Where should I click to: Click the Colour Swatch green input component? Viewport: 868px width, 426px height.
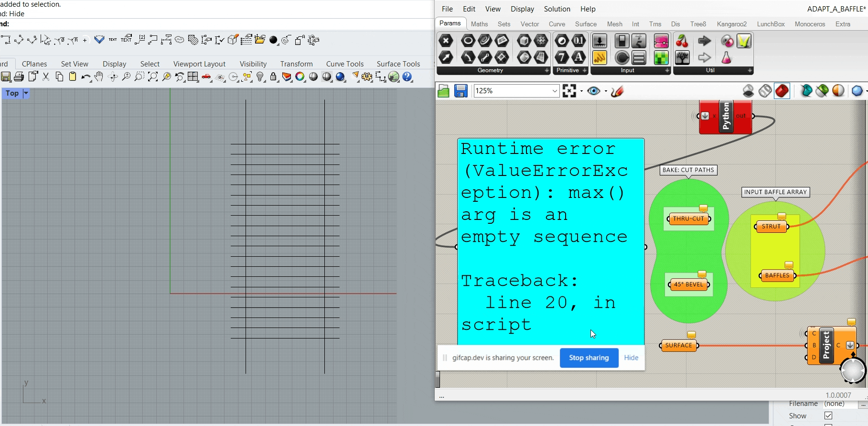(x=661, y=58)
